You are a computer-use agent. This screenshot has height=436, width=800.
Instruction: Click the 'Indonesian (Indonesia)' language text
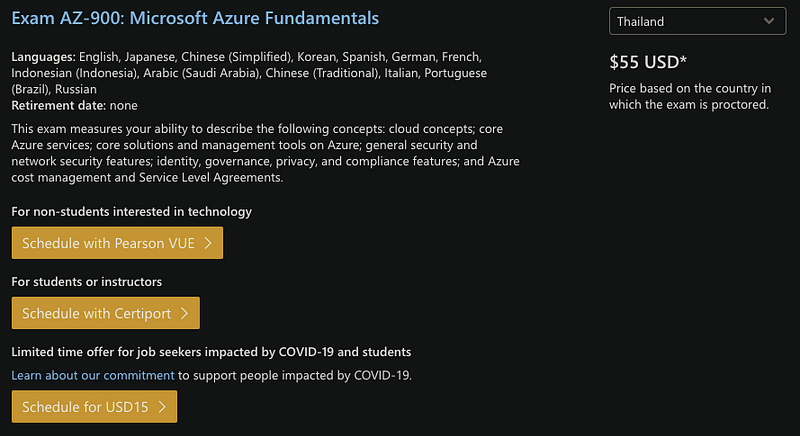click(x=75, y=73)
